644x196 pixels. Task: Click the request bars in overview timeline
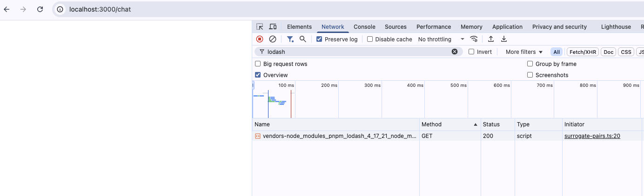coord(274,99)
